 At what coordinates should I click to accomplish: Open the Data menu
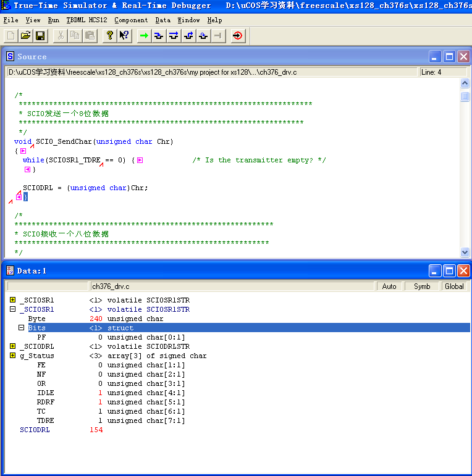163,20
